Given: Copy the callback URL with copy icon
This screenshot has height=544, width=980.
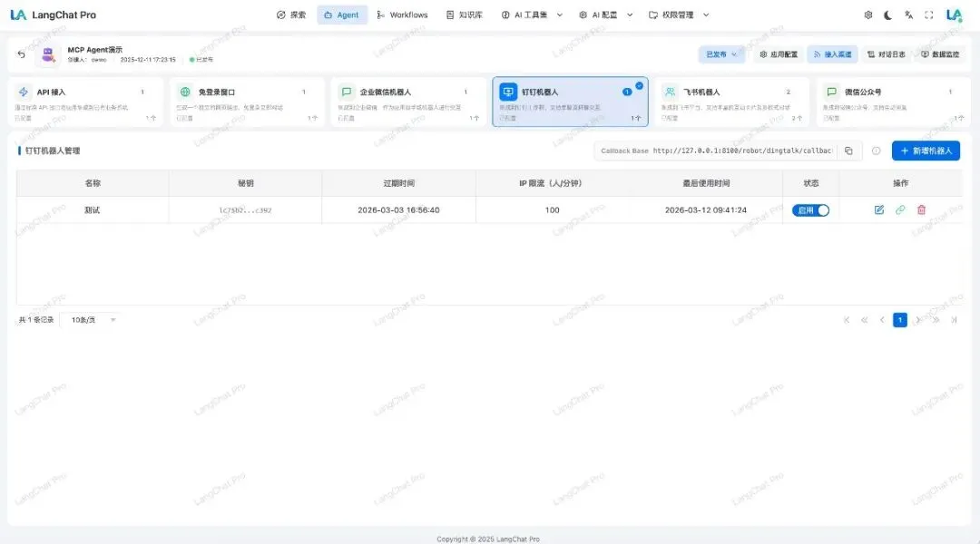Looking at the screenshot, I should click(848, 151).
